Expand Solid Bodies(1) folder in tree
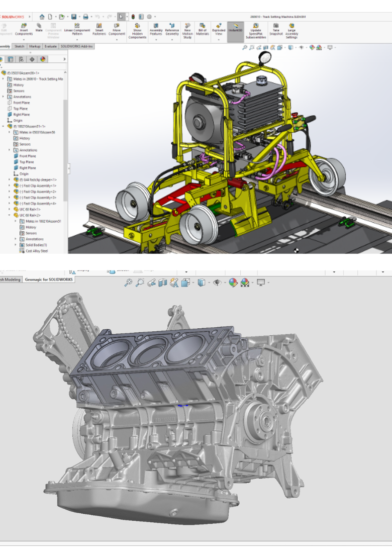This screenshot has width=392, height=558. [x=16, y=245]
